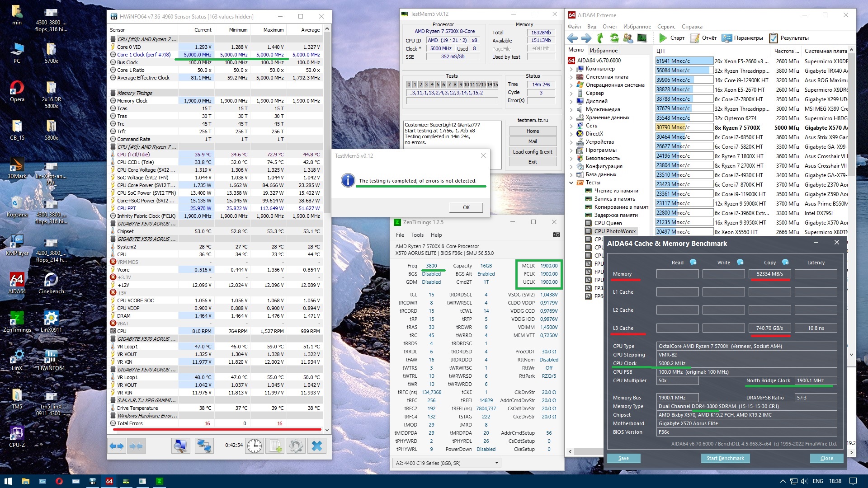Click HWiNFO log file plus icon
The height and width of the screenshot is (488, 868).
click(275, 446)
